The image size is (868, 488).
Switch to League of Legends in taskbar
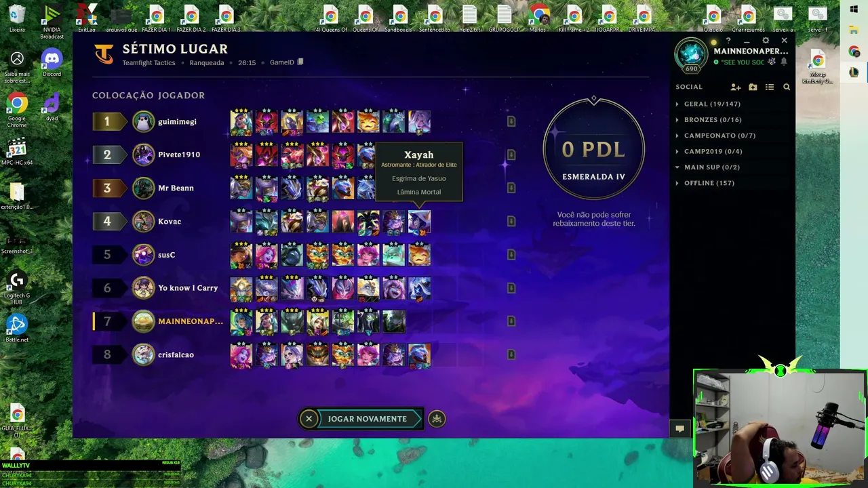(854, 72)
